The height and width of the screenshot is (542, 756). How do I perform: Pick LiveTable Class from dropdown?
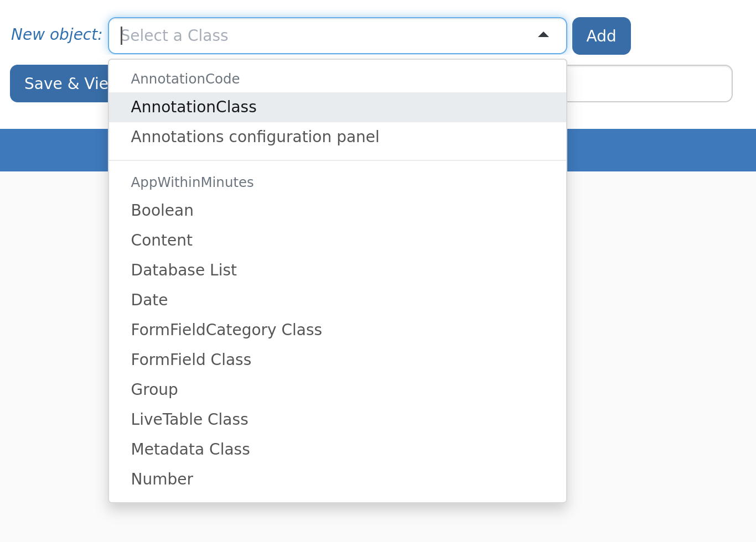click(338, 420)
